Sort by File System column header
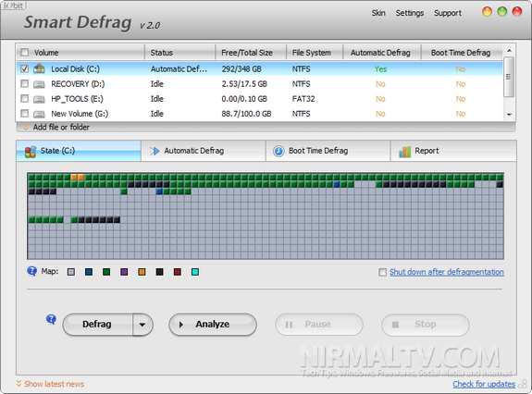The height and width of the screenshot is (394, 532). tap(315, 53)
